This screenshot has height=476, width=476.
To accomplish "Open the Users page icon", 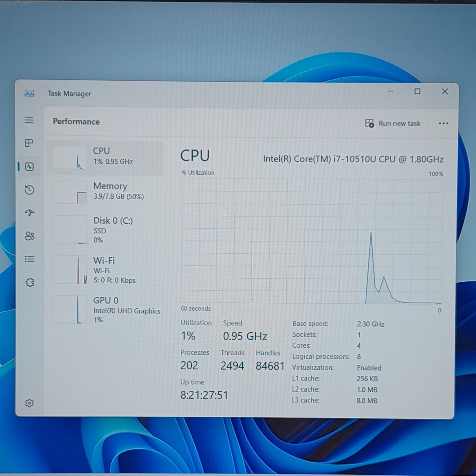I will click(x=29, y=236).
